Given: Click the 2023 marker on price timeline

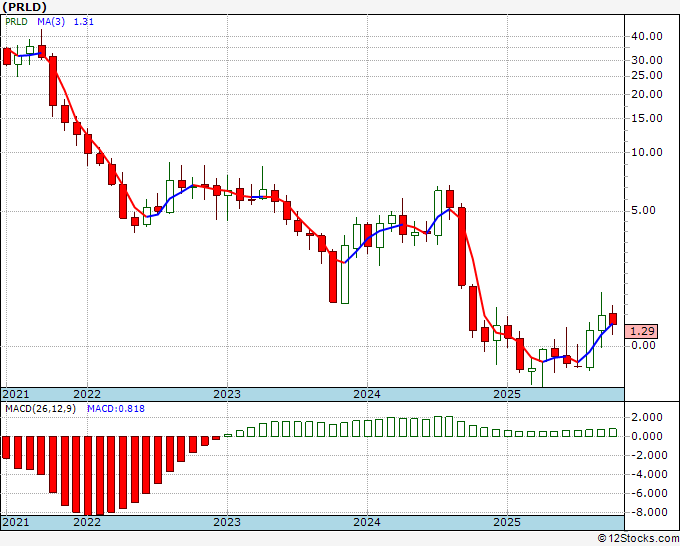Looking at the screenshot, I should (227, 394).
